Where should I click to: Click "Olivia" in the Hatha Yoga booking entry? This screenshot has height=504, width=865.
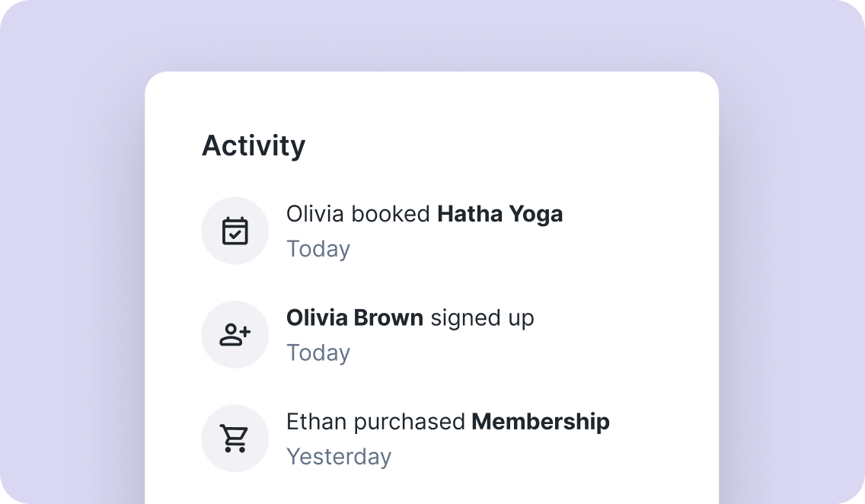click(314, 214)
